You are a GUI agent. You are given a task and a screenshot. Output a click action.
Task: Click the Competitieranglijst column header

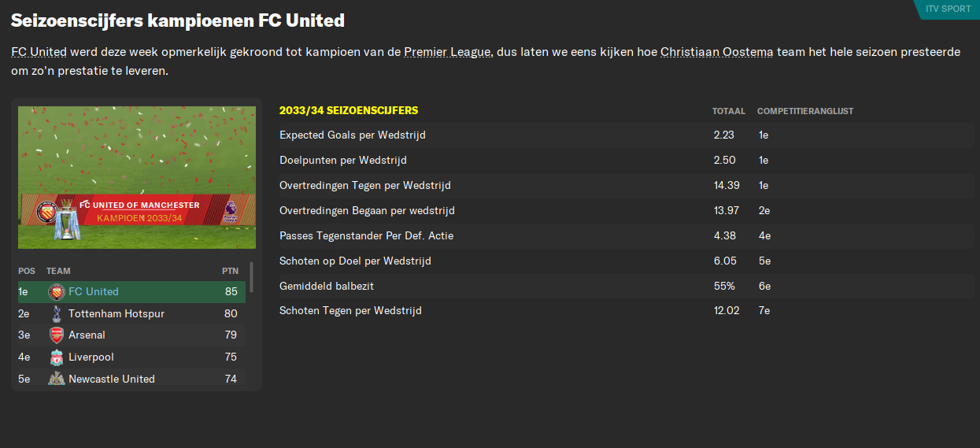click(804, 111)
